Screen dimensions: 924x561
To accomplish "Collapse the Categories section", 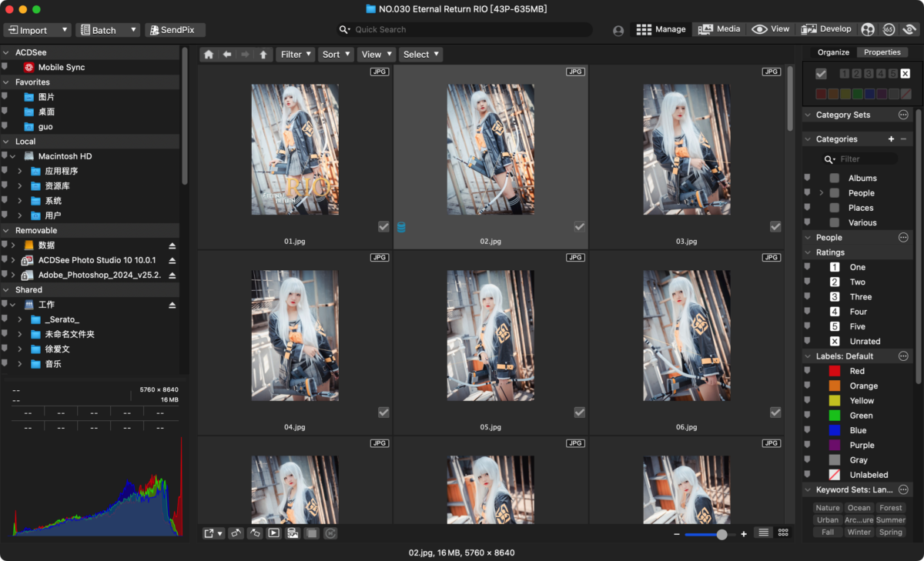I will (x=808, y=139).
